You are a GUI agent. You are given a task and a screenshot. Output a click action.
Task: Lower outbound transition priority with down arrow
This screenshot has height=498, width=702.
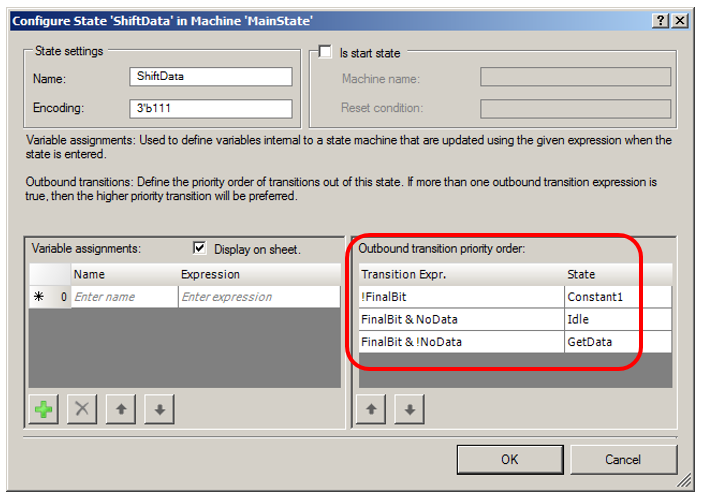[x=409, y=409]
